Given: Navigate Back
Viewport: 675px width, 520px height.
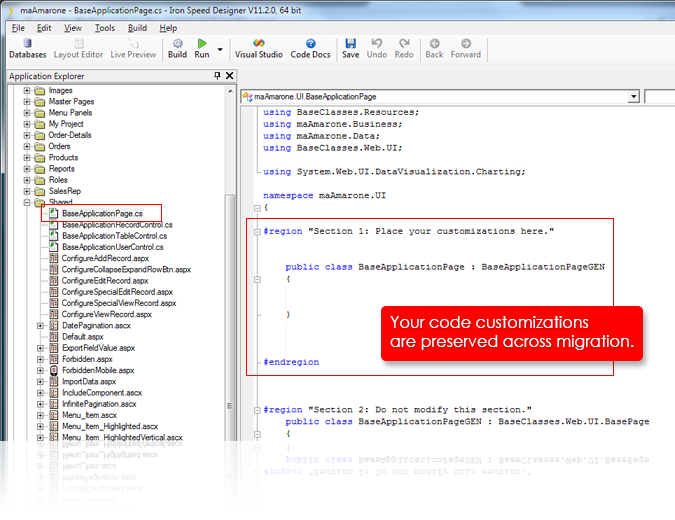Looking at the screenshot, I should 434,49.
